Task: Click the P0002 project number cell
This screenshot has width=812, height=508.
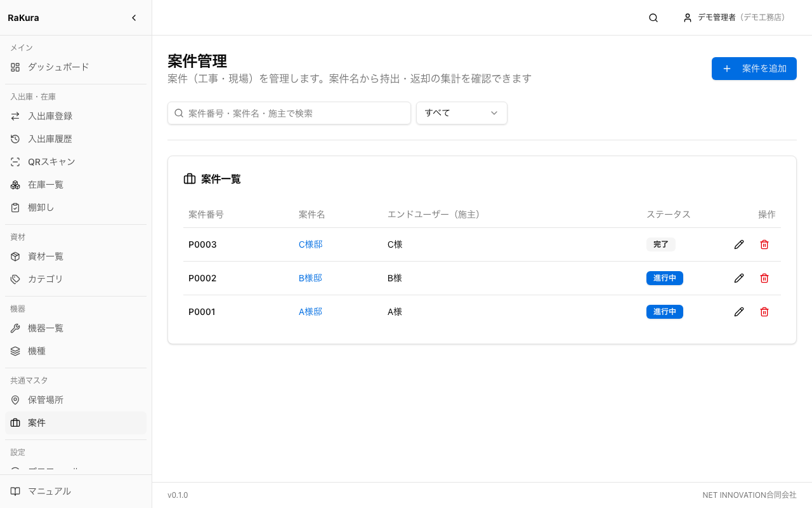Action: pyautogui.click(x=202, y=278)
